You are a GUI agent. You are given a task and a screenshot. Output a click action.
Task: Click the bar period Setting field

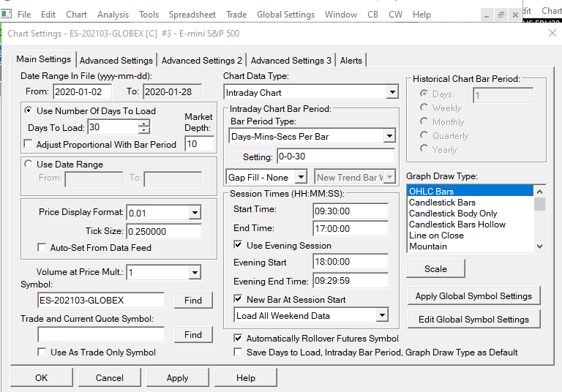coord(336,157)
